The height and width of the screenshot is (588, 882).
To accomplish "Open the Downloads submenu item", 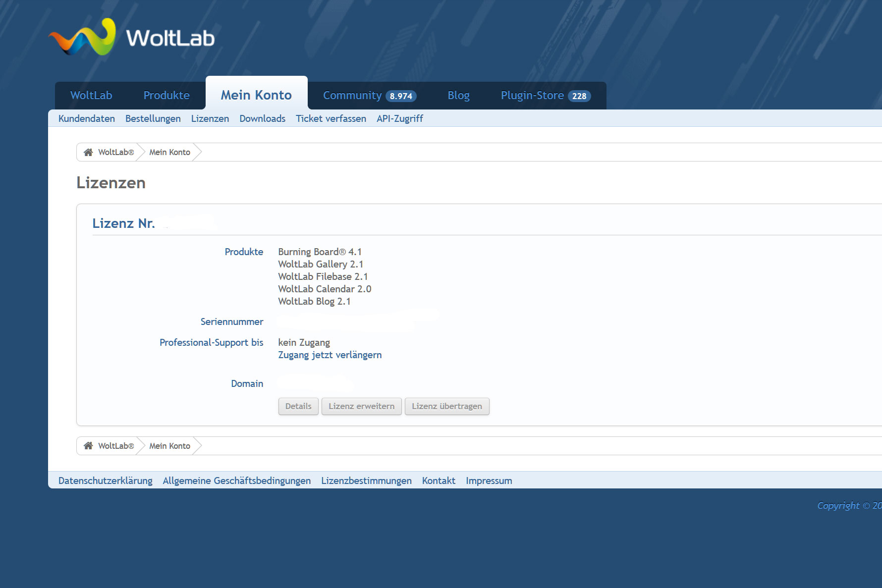I will [262, 118].
